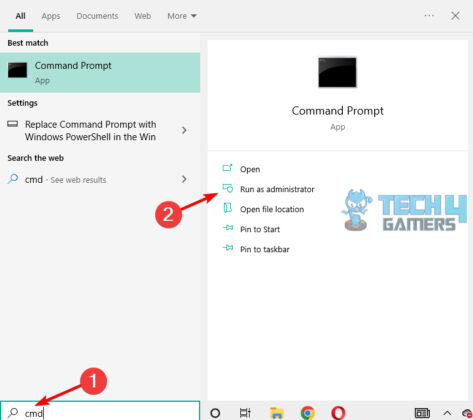Image resolution: width=473 pixels, height=420 pixels.
Task: Launch Opera browser from the taskbar
Action: click(338, 413)
